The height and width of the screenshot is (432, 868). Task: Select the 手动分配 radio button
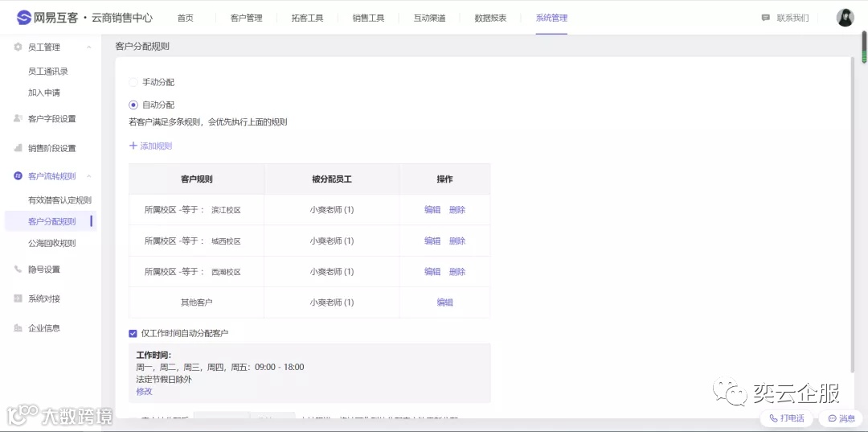(x=133, y=83)
